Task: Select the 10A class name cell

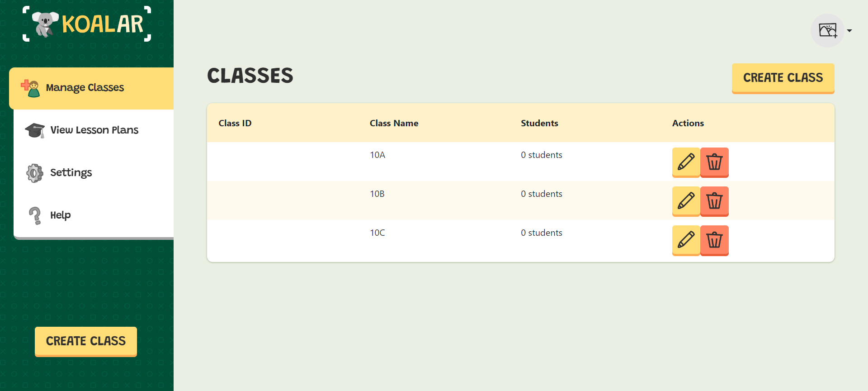Action: coord(377,155)
